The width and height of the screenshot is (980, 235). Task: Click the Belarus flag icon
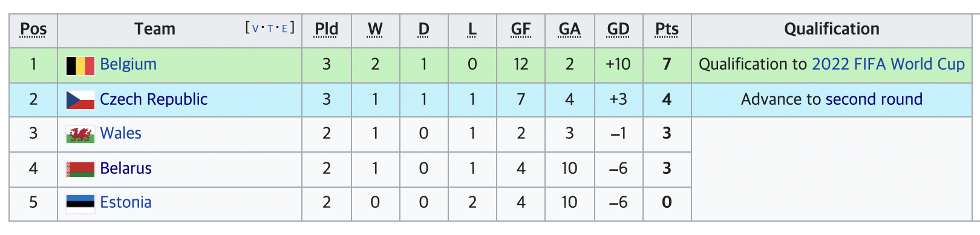click(x=80, y=169)
